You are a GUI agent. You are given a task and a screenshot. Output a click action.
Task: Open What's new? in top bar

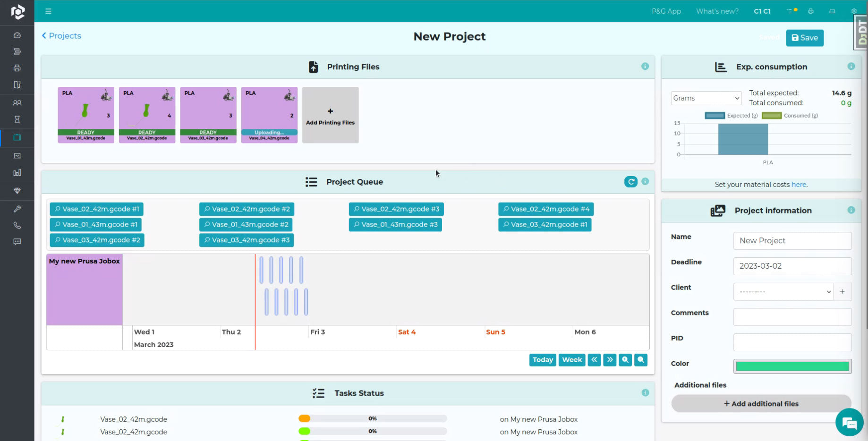click(717, 11)
